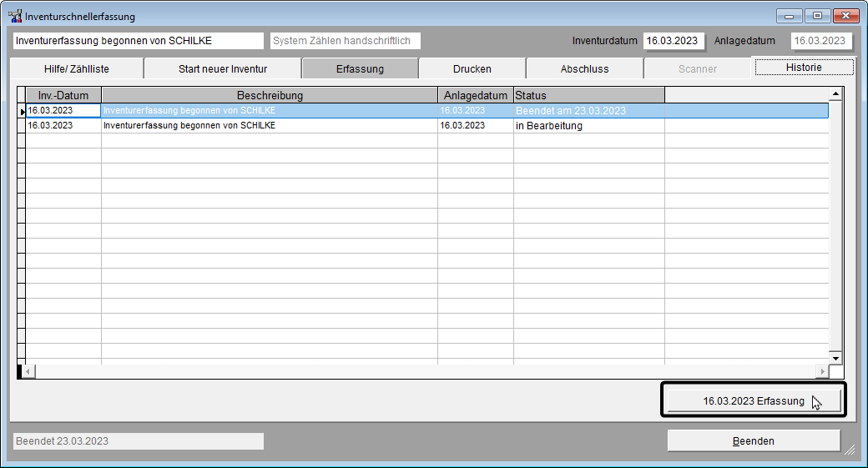This screenshot has height=468, width=868.
Task: Select the 'in Bearbeitung' status cell
Action: (589, 126)
